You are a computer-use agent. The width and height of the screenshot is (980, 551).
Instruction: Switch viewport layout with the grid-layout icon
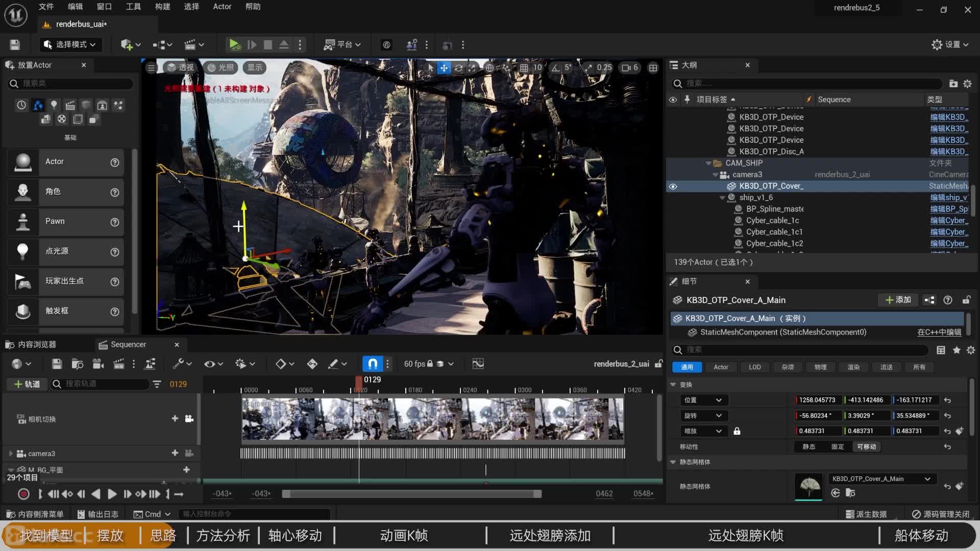(x=653, y=68)
